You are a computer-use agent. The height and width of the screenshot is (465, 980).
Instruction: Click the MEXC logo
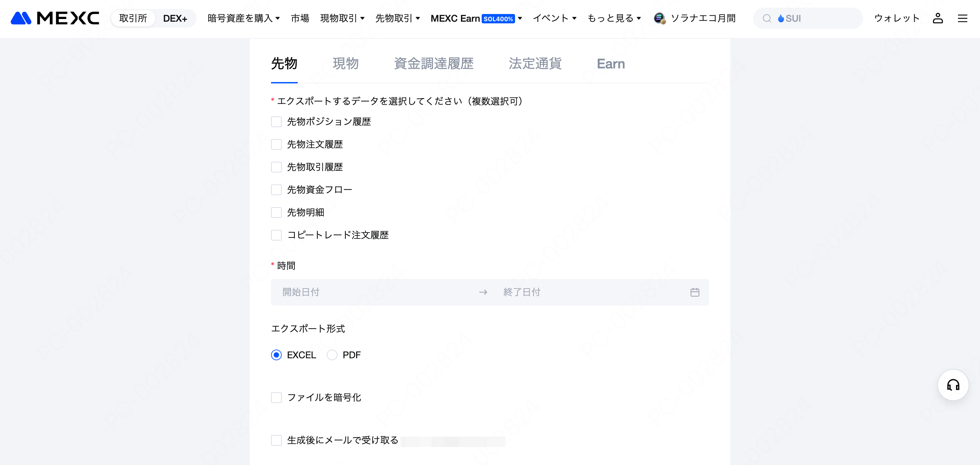click(55, 18)
